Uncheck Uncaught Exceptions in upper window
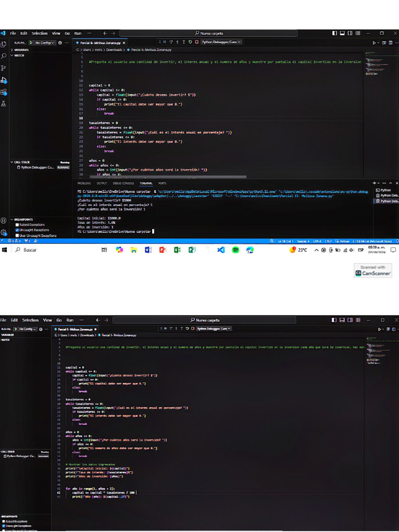This screenshot has height=532, width=399. (x=17, y=230)
